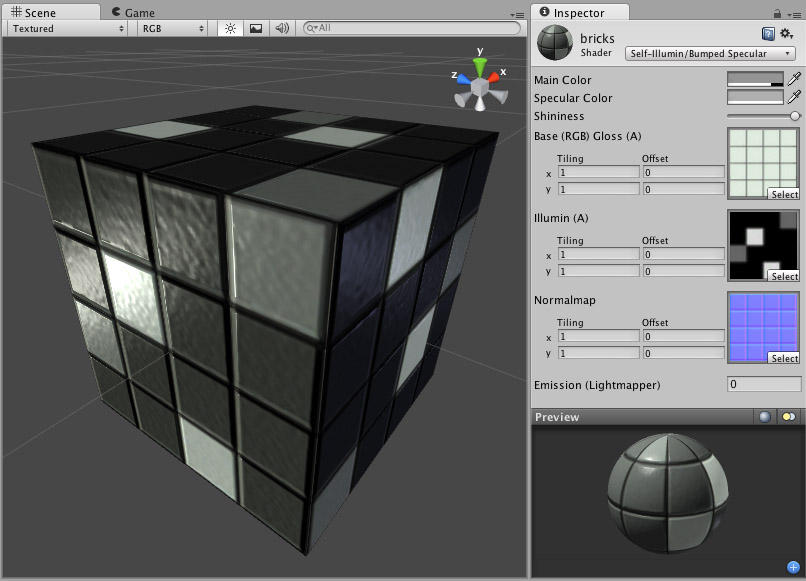Click inside the Scene view search field
806x581 pixels.
click(410, 29)
